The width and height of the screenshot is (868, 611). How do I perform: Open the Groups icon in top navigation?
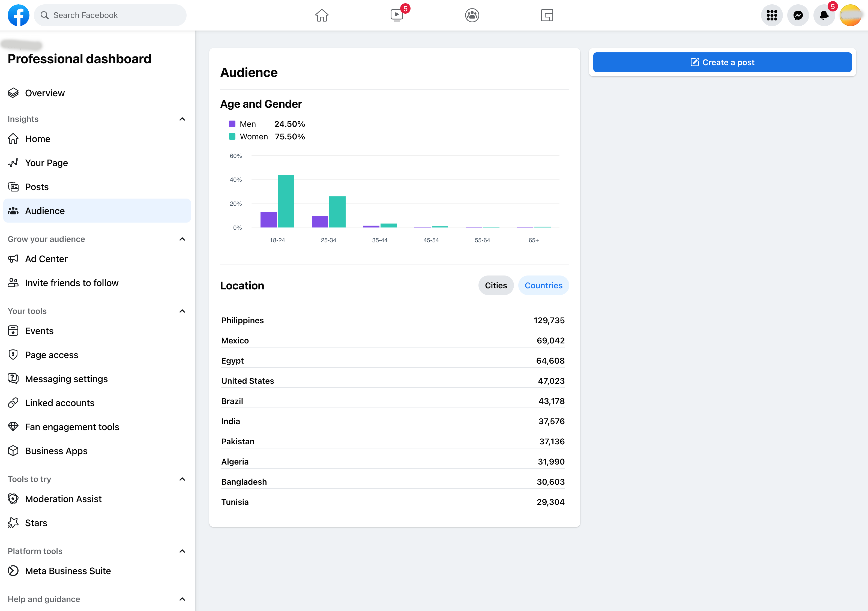[472, 16]
